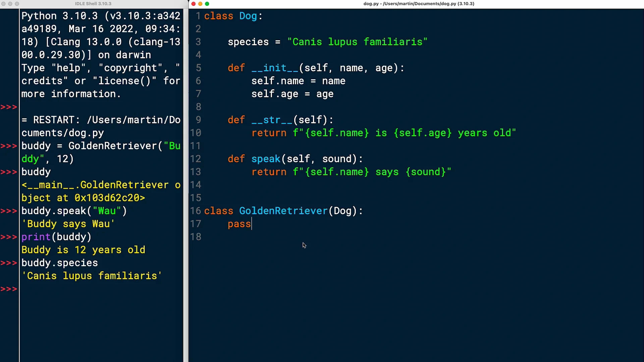Click the 'Buddy says Wau' output line
The width and height of the screenshot is (644, 362).
tap(68, 224)
